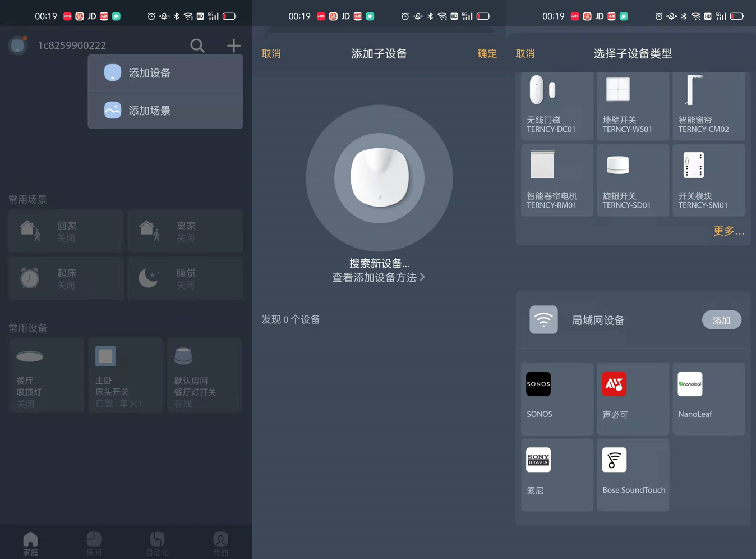Choose 添加设备 from the popup menu

click(165, 73)
